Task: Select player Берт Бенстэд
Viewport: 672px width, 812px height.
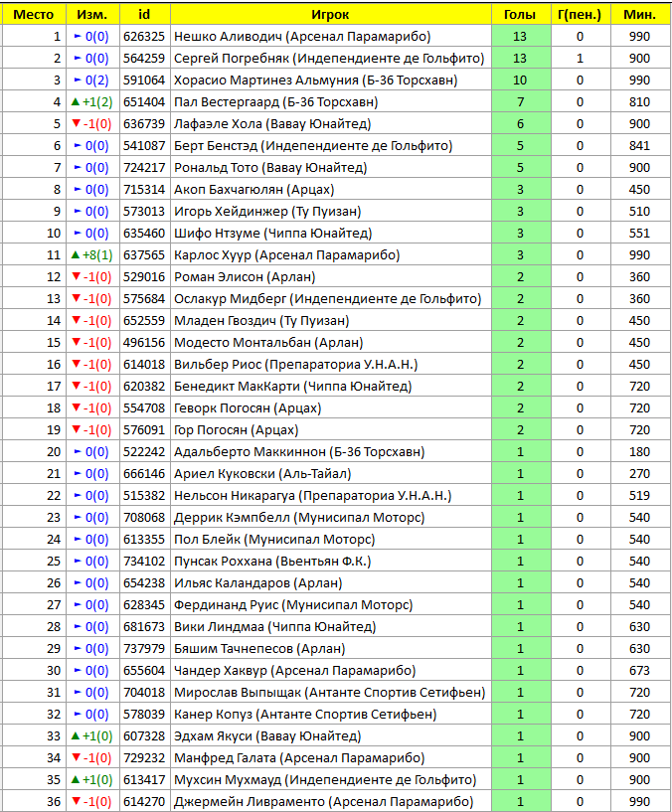Action: click(x=216, y=146)
